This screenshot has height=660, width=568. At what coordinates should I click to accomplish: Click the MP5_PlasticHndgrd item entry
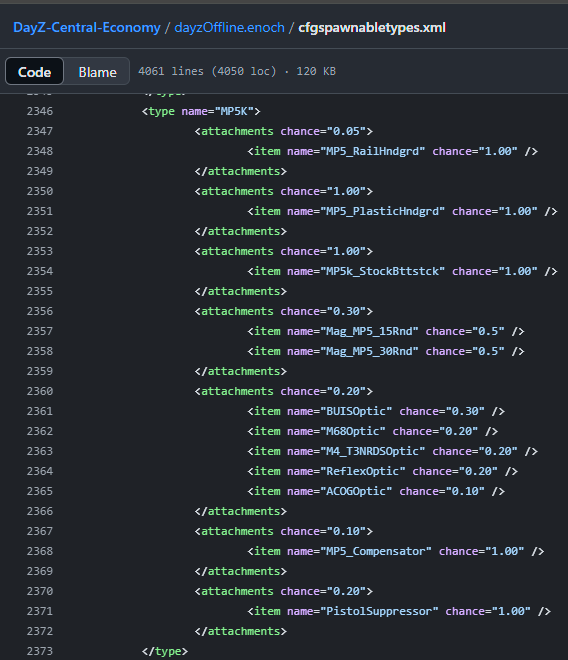pyautogui.click(x=403, y=211)
